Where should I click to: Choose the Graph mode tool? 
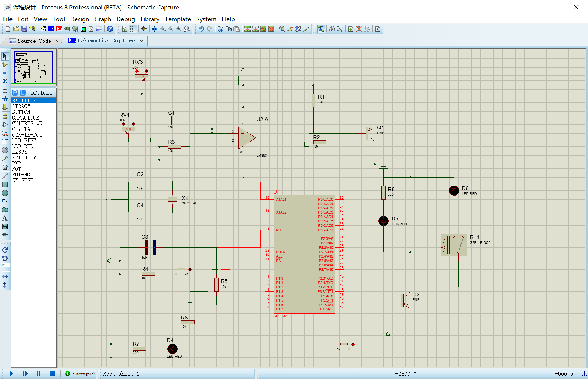click(x=5, y=133)
